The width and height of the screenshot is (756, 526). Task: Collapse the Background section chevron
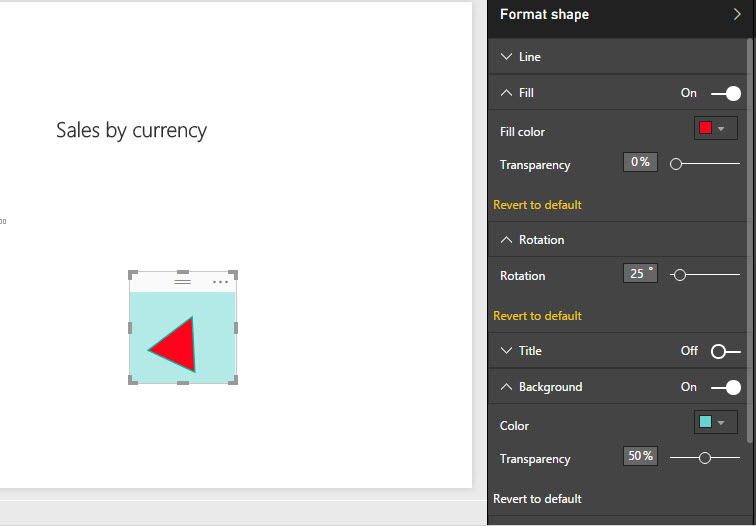[x=506, y=387]
